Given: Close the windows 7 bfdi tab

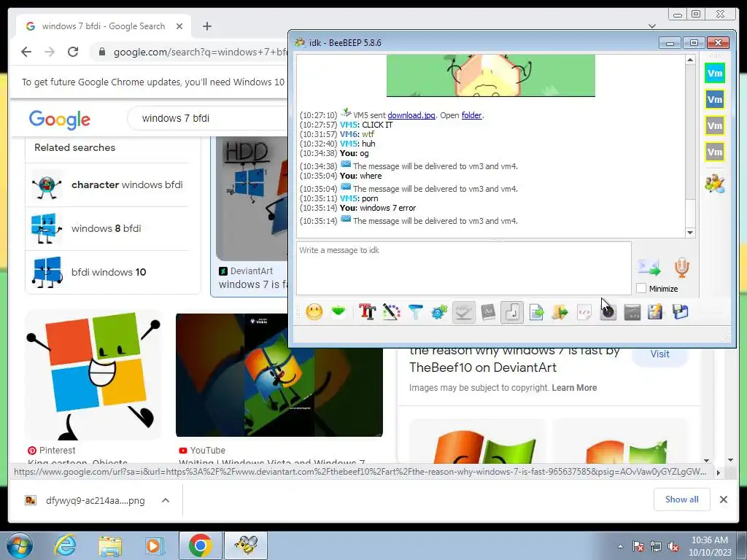Looking at the screenshot, I should click(179, 26).
